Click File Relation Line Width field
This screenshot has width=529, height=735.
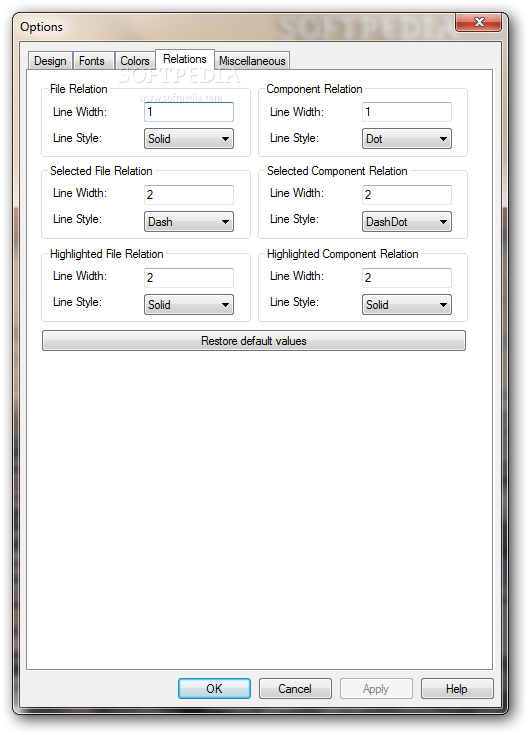189,112
